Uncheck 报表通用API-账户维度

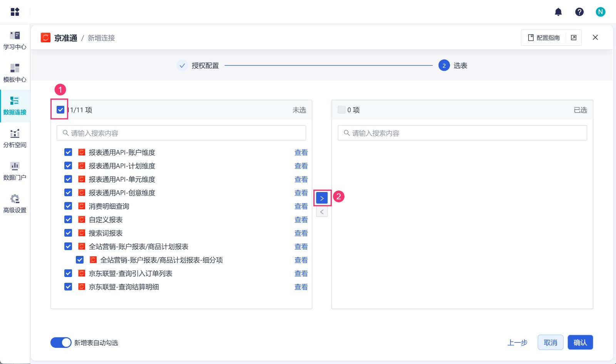pyautogui.click(x=68, y=152)
